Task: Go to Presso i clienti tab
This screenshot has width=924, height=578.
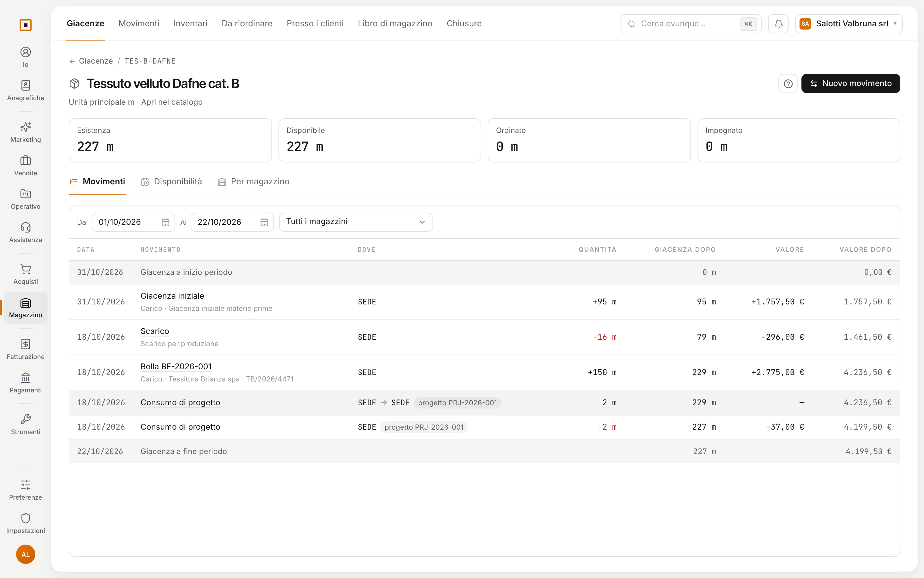Action: (315, 24)
